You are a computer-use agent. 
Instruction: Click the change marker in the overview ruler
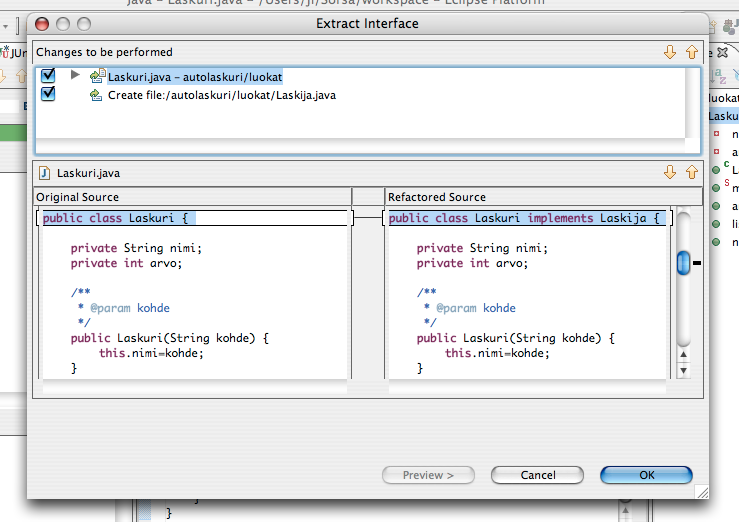(697, 263)
